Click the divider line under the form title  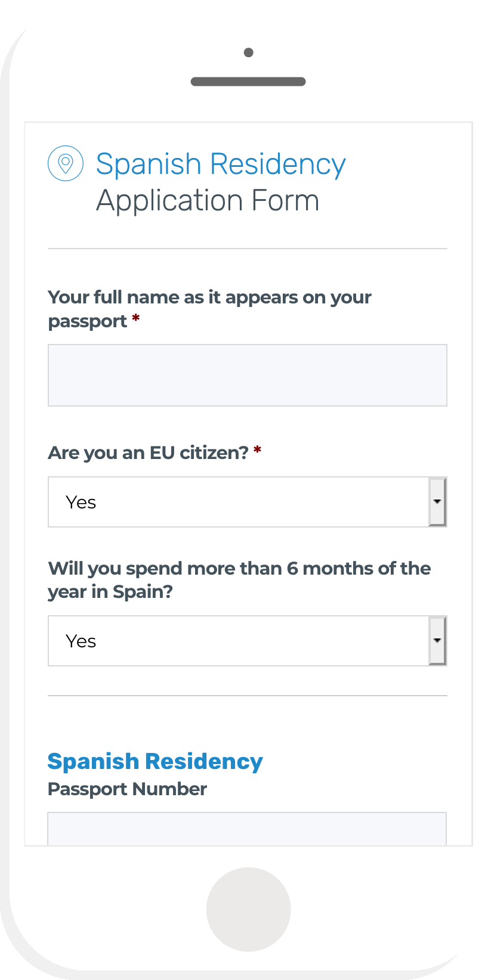tap(248, 249)
